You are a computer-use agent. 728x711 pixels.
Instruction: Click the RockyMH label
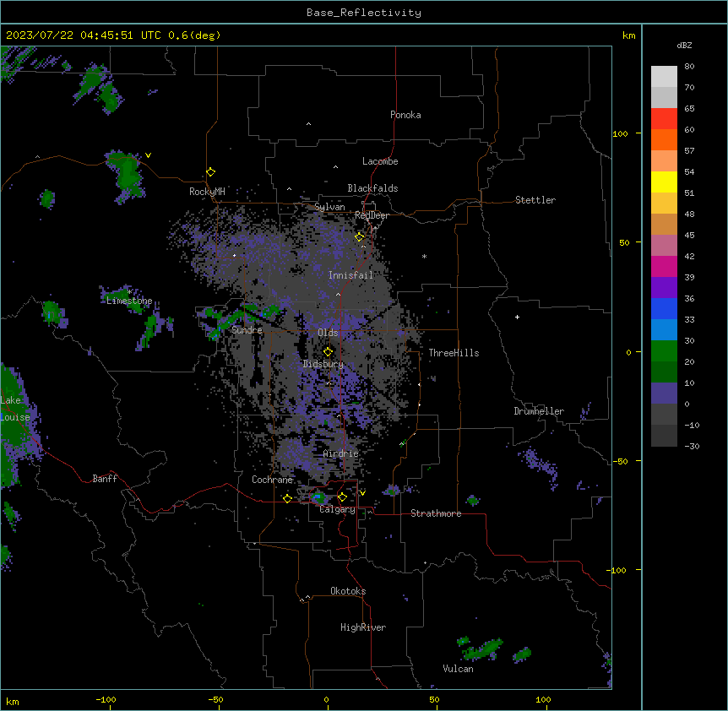[207, 192]
